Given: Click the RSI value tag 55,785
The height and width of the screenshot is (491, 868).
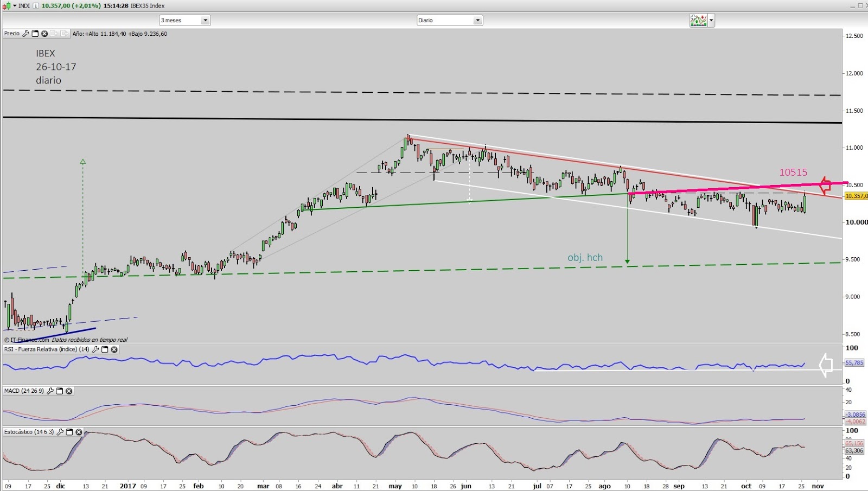Looking at the screenshot, I should [x=854, y=362].
